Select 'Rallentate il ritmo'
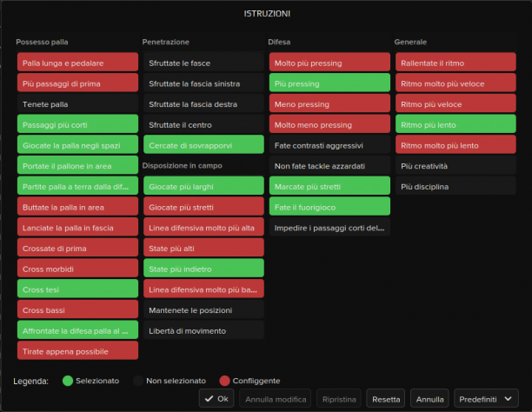Image resolution: width=532 pixels, height=412 pixels. tap(456, 62)
